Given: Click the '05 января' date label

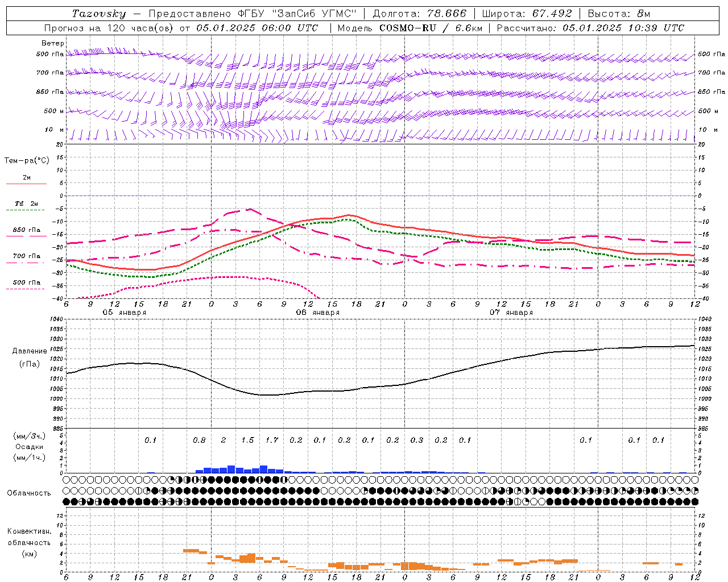Looking at the screenshot, I should 124,313.
